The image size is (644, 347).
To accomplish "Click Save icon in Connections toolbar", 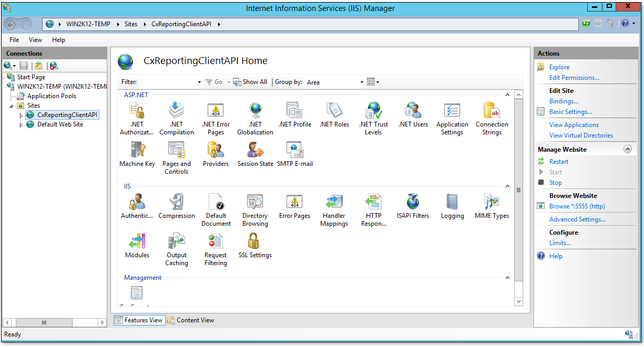I will (24, 66).
